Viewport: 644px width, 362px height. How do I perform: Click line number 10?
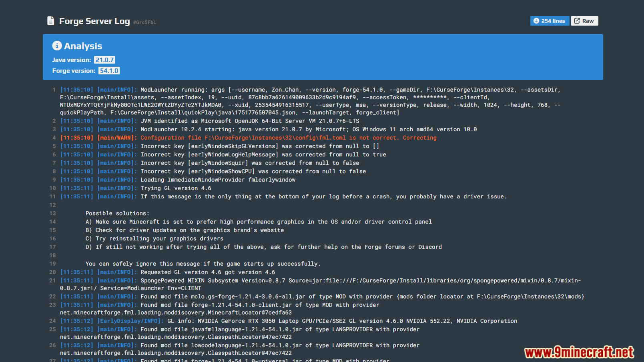(52, 188)
